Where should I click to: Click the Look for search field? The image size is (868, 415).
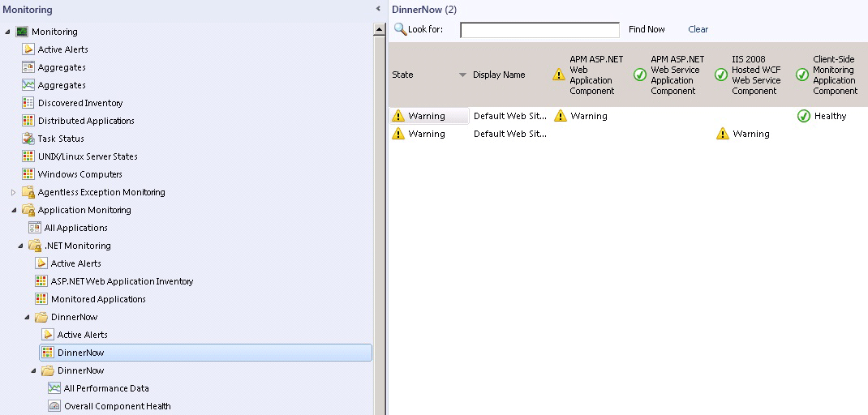point(539,29)
